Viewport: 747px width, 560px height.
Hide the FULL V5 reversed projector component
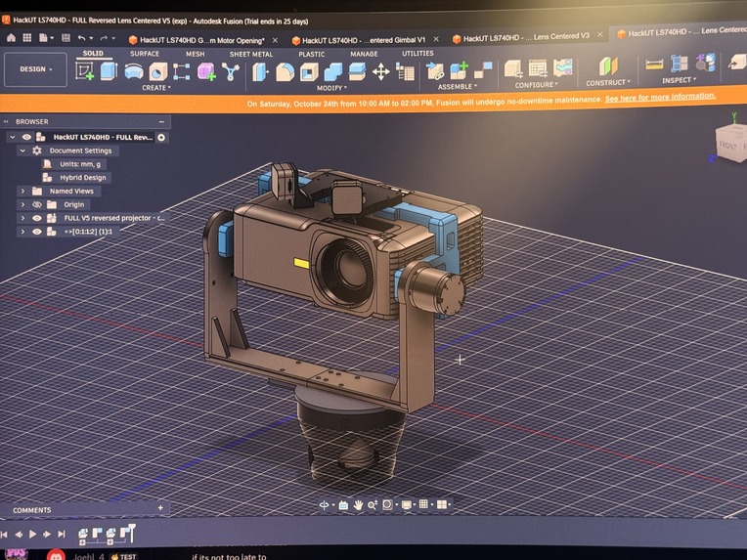pyautogui.click(x=37, y=218)
